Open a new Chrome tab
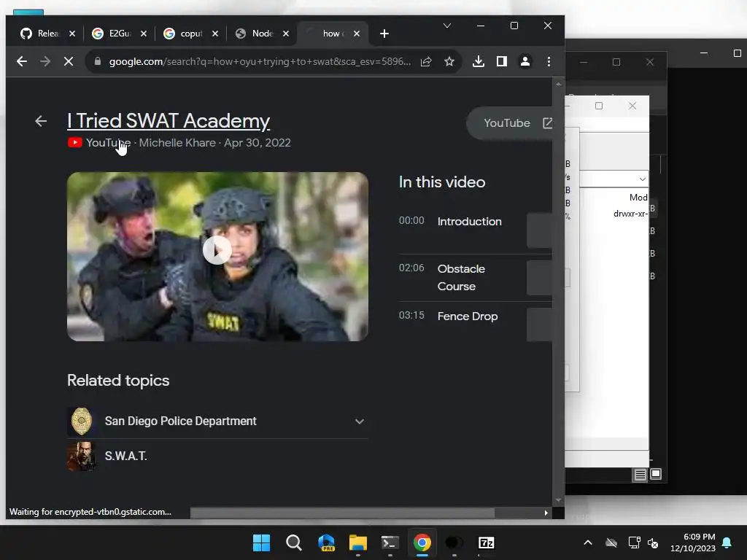Image resolution: width=747 pixels, height=560 pixels. click(384, 34)
